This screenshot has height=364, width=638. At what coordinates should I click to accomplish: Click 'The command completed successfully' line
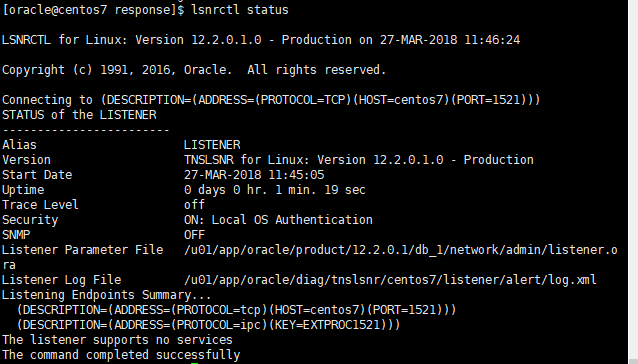(121, 355)
